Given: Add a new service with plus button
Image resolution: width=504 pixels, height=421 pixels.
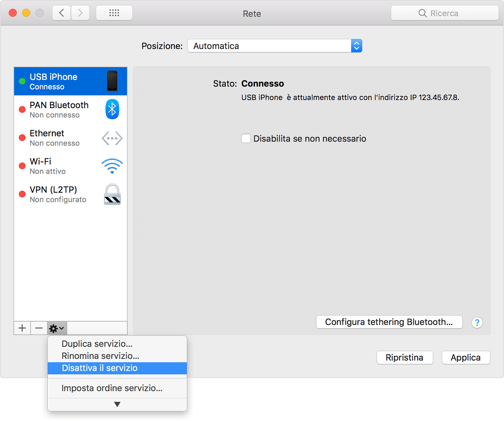Looking at the screenshot, I should point(22,328).
